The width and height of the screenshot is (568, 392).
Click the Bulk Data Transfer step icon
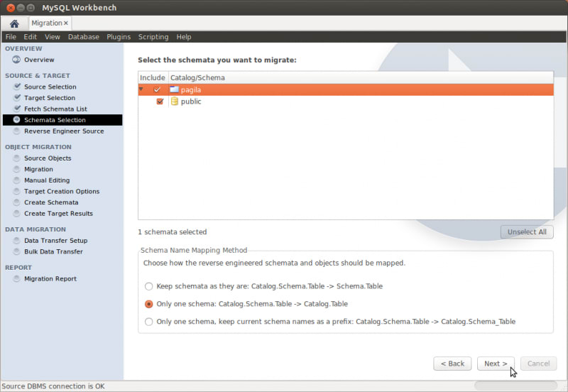16,251
